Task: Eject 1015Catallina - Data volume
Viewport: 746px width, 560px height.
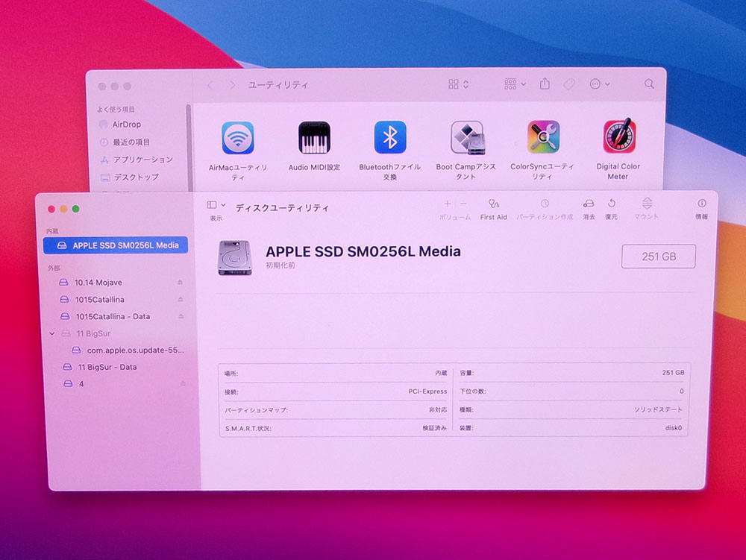Action: 181,317
